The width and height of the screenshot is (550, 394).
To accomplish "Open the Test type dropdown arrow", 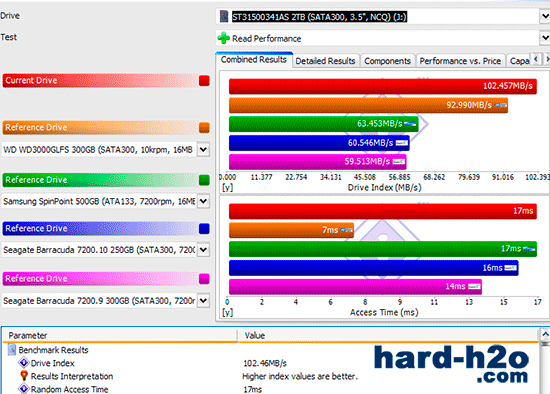I will (545, 38).
